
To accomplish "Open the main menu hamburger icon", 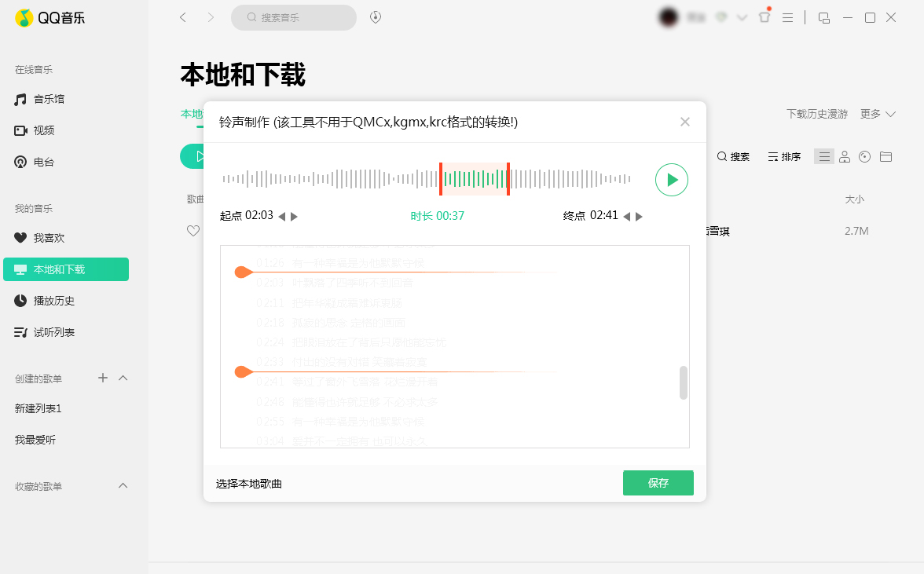I will coord(787,16).
